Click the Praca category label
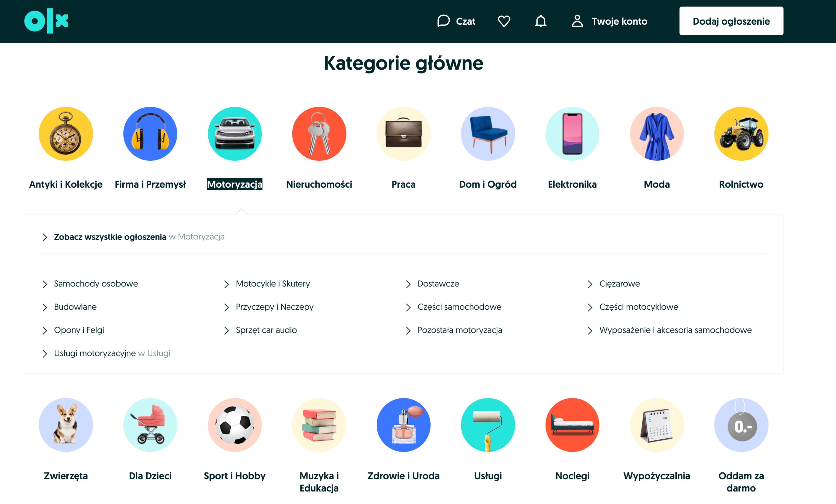Screen dimensions: 836x504 pyautogui.click(x=403, y=184)
